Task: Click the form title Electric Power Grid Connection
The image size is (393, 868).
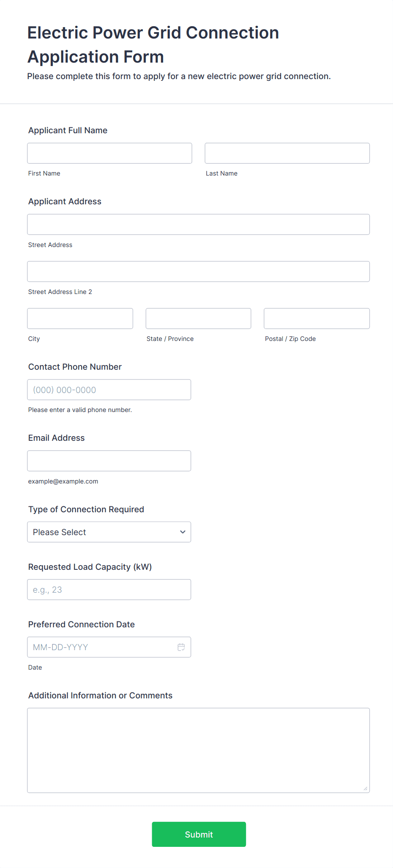Action: [153, 32]
